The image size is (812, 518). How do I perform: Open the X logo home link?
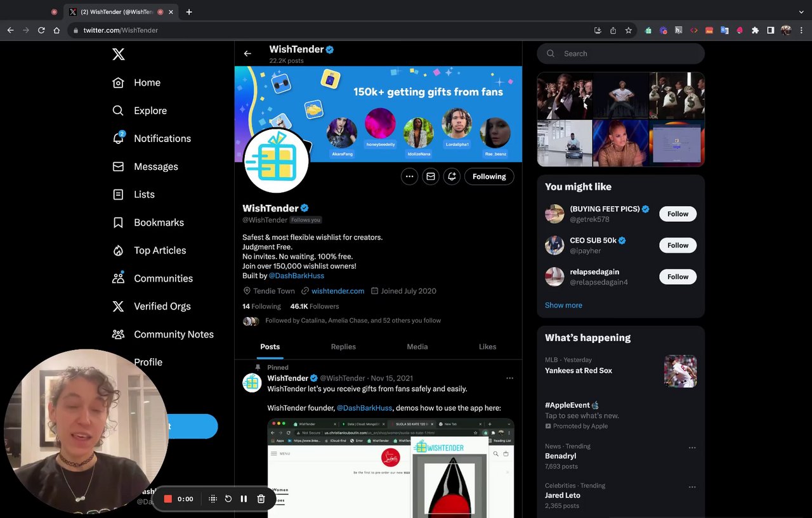click(119, 55)
